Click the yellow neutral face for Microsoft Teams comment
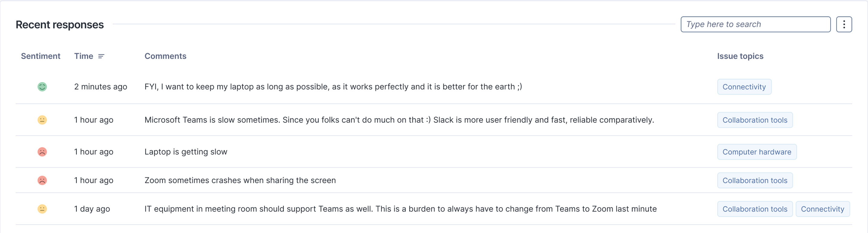This screenshot has width=868, height=233. coord(42,120)
